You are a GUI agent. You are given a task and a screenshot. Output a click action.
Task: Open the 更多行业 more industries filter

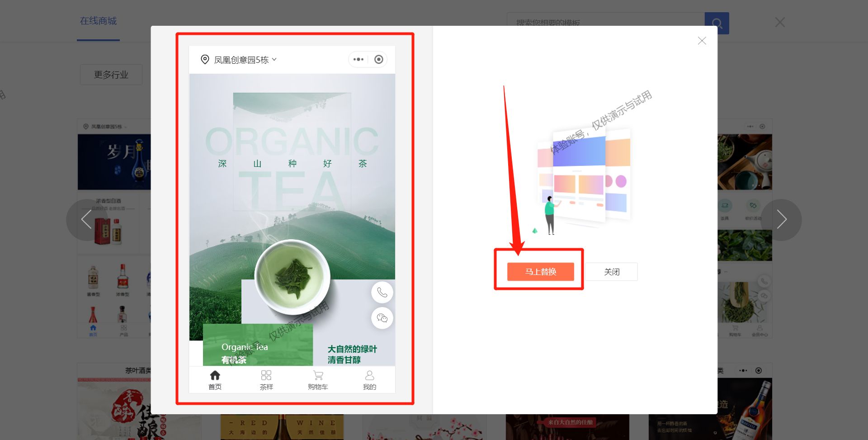click(111, 74)
